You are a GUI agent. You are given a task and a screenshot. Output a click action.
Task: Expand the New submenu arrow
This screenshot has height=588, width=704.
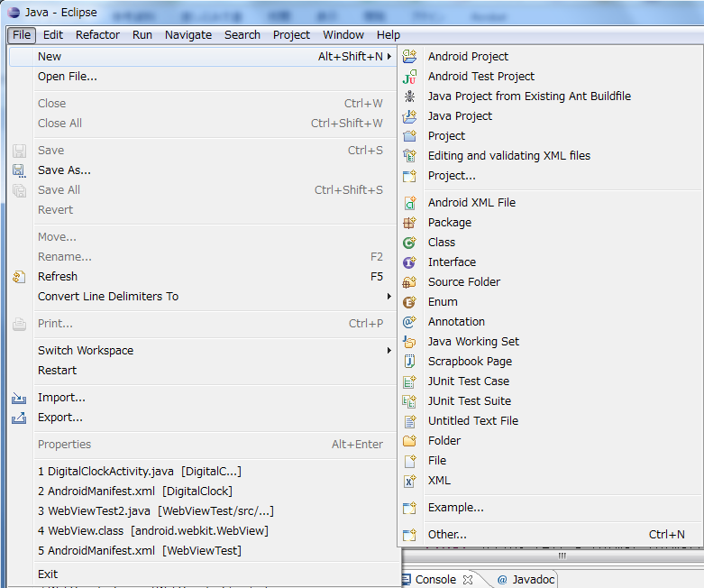click(x=389, y=57)
